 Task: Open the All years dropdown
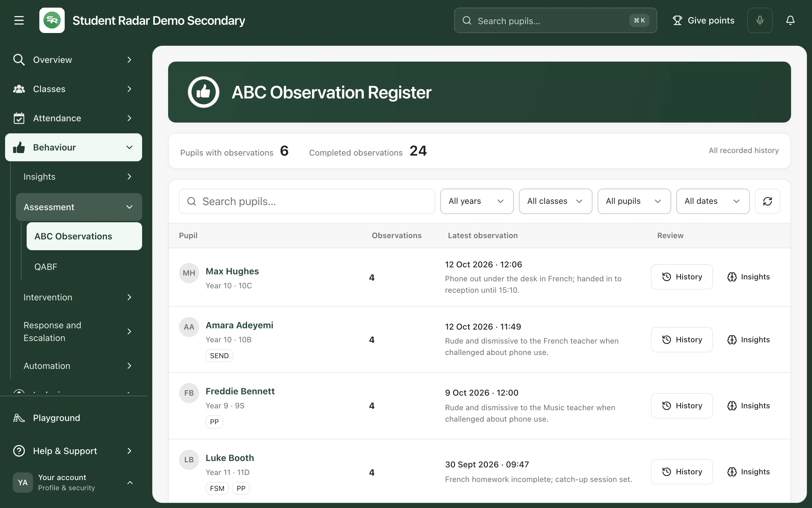[x=477, y=201]
